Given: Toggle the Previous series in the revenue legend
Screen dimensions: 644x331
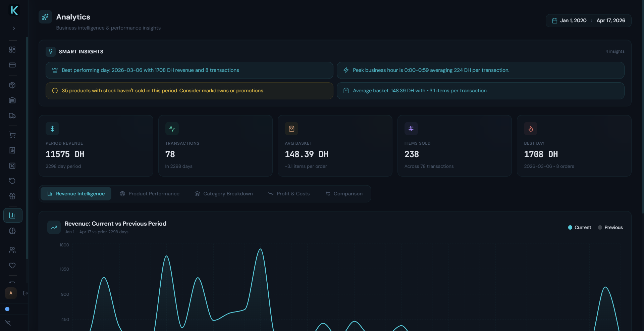Looking at the screenshot, I should click(610, 227).
